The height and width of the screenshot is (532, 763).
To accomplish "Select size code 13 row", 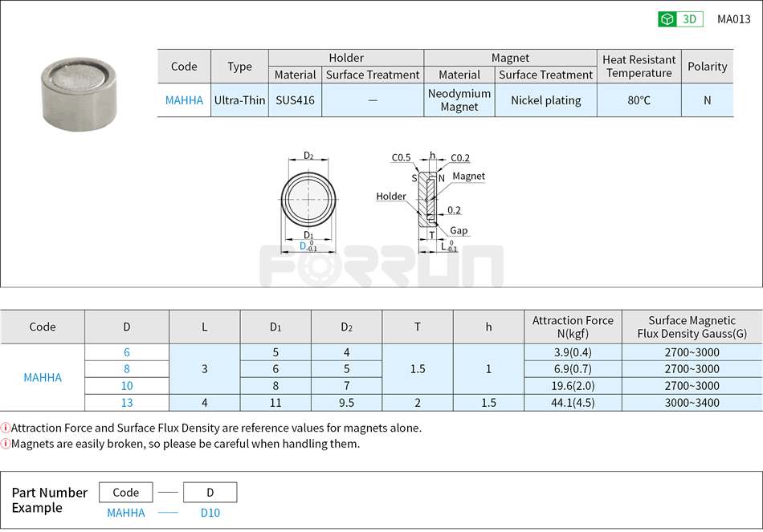I will [x=126, y=402].
